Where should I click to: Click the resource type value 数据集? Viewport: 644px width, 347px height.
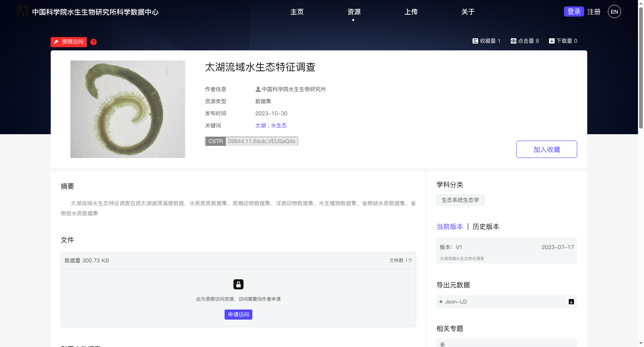263,102
